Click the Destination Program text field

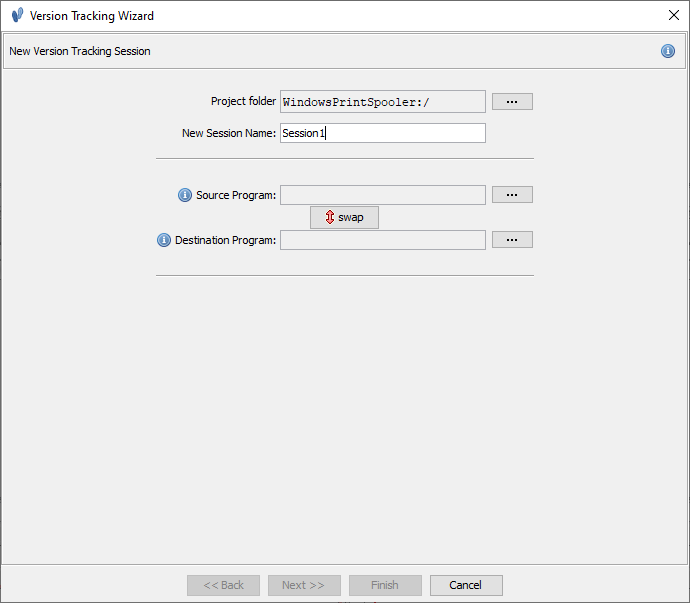point(383,240)
